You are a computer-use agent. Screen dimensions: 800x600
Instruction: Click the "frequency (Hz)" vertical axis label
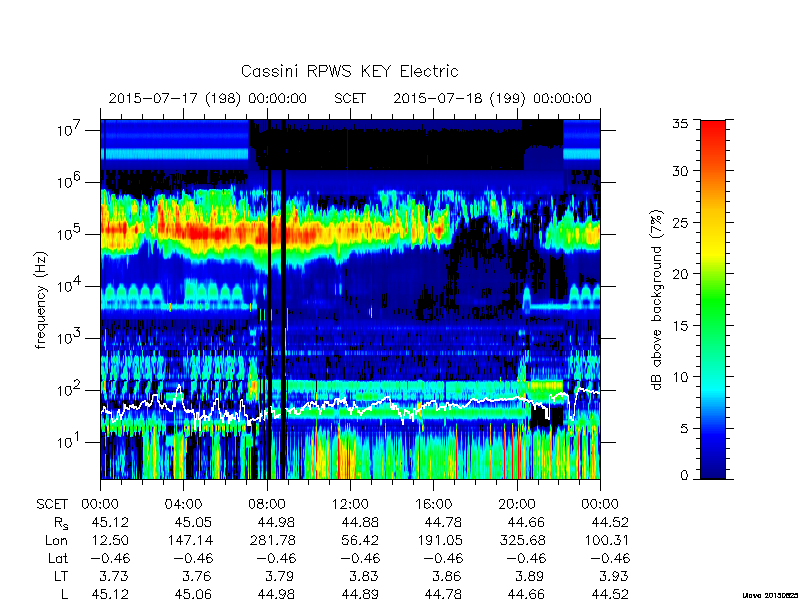click(x=41, y=300)
